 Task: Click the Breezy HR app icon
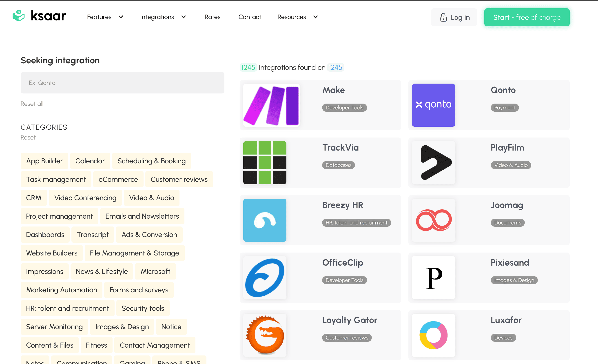tap(265, 220)
